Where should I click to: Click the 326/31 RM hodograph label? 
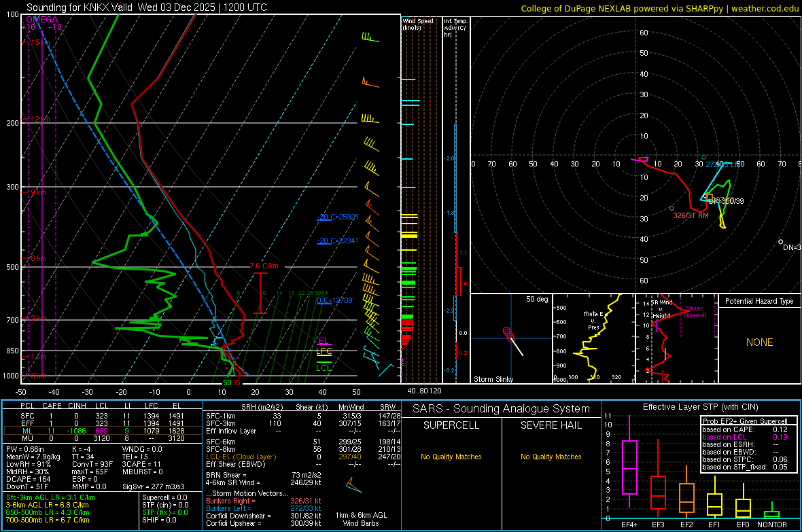[x=691, y=215]
